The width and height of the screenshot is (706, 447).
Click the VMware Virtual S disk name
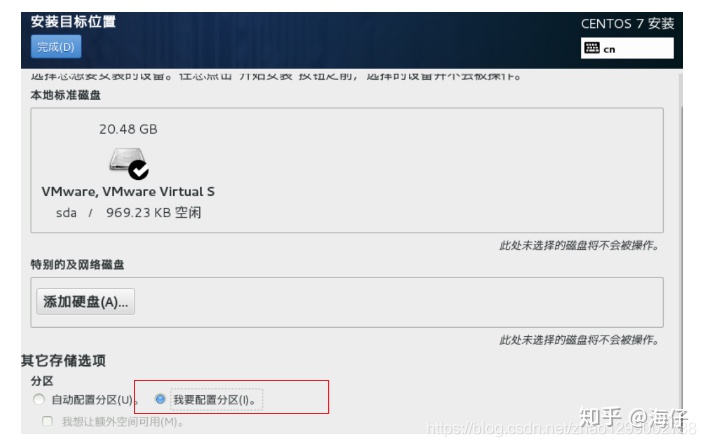tap(128, 191)
